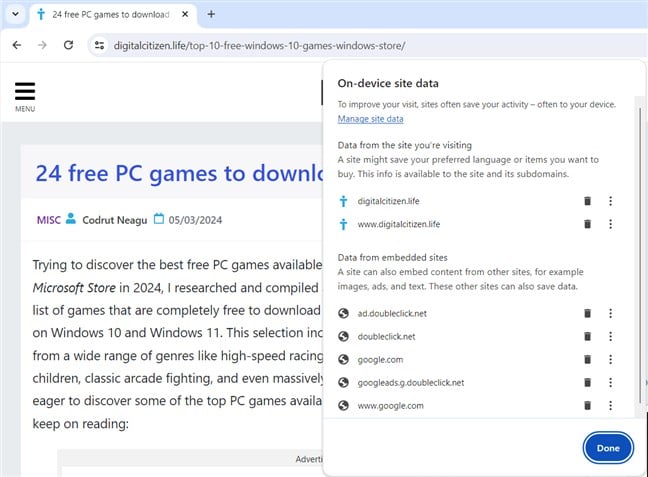Click the MISC category link
Viewport: 648px width, 477px height.
tap(49, 220)
